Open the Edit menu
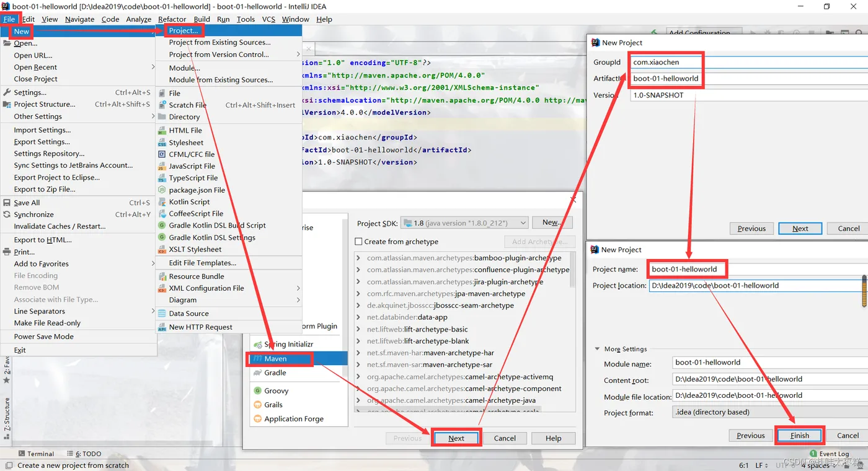Viewport: 868px width, 471px height. point(29,19)
